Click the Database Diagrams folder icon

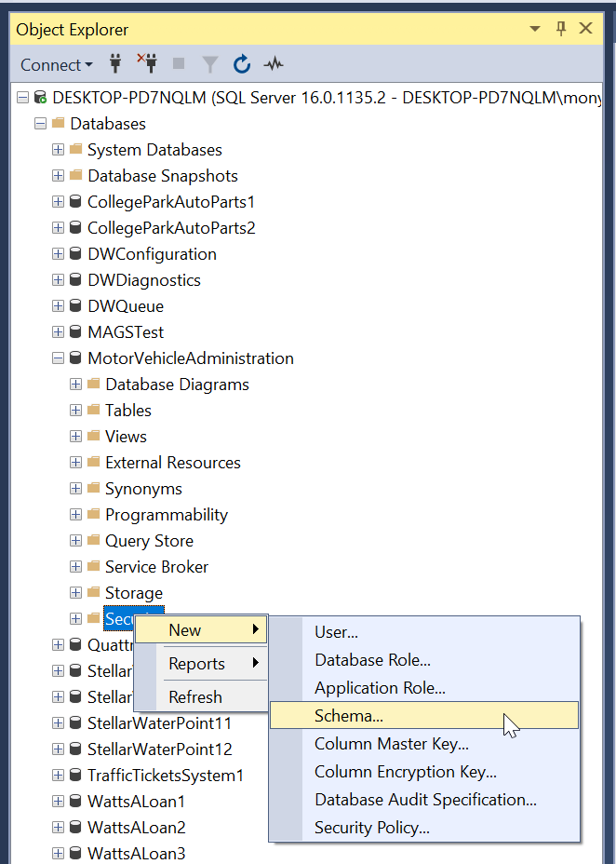(94, 384)
